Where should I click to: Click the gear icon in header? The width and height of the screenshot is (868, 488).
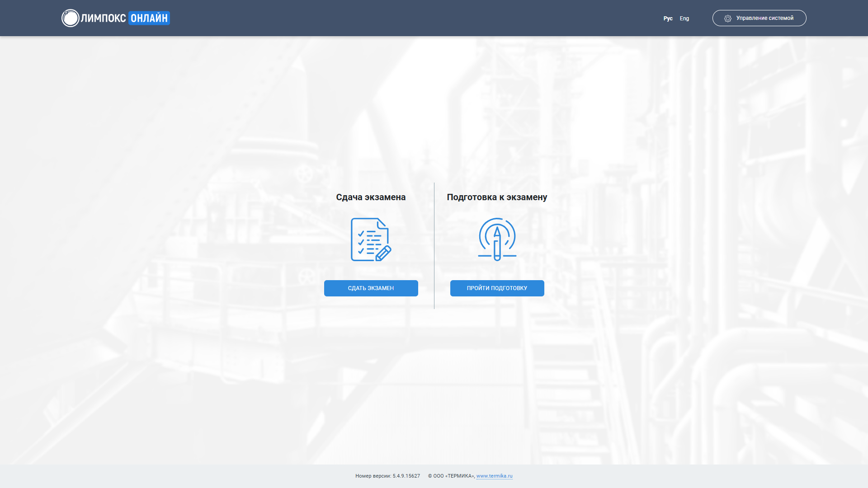727,19
